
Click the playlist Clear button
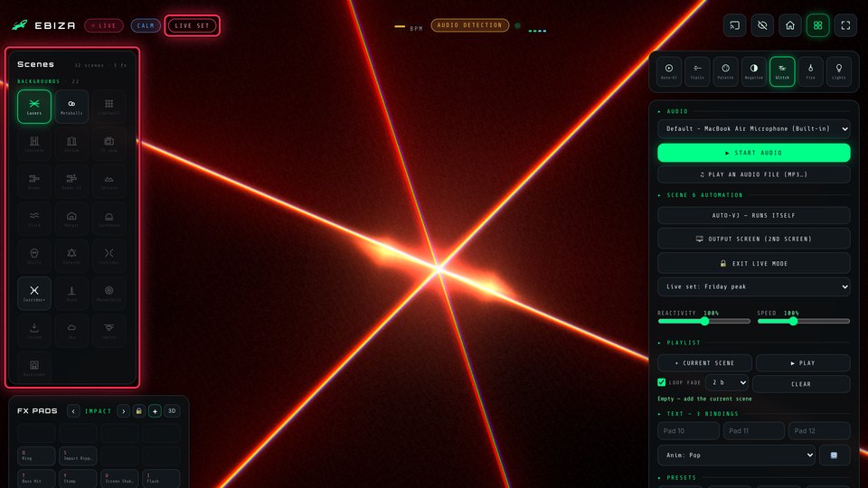tap(801, 384)
